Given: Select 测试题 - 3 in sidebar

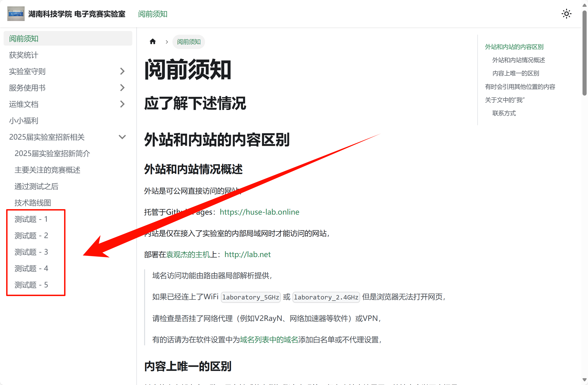Looking at the screenshot, I should click(x=31, y=252).
